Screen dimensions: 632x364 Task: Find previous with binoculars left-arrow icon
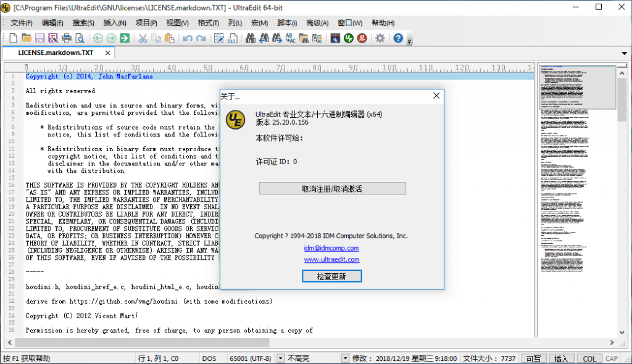[264, 38]
